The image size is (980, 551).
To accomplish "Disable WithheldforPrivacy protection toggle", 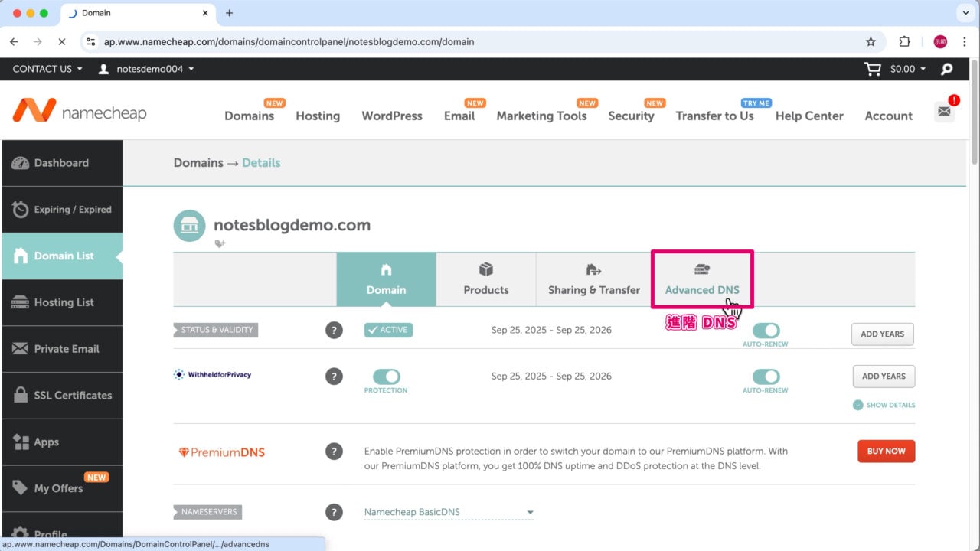I will click(x=387, y=377).
